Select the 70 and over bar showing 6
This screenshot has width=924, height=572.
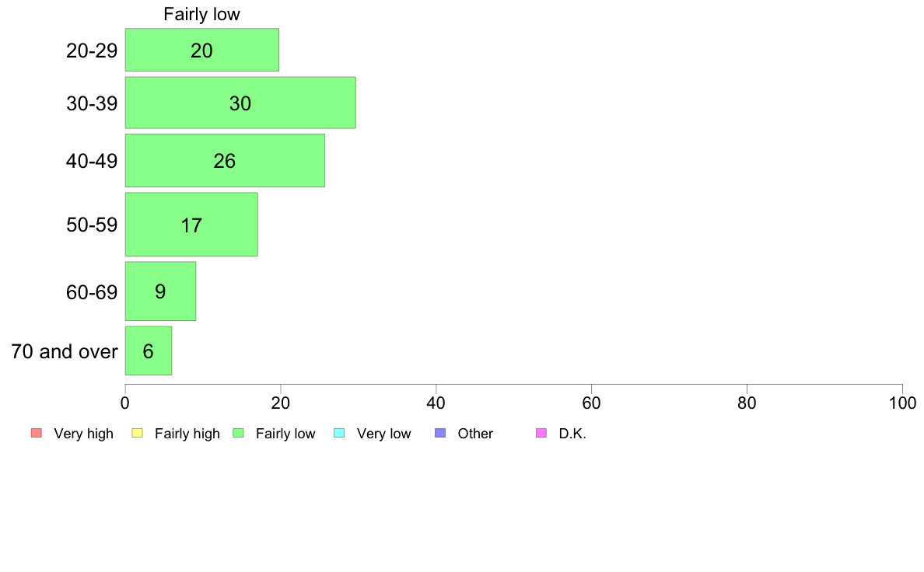click(149, 351)
